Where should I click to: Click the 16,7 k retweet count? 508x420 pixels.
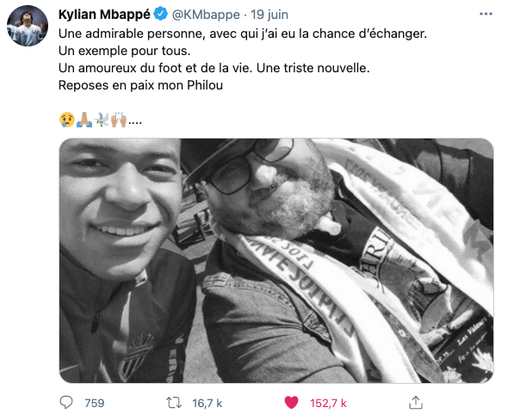(x=207, y=403)
